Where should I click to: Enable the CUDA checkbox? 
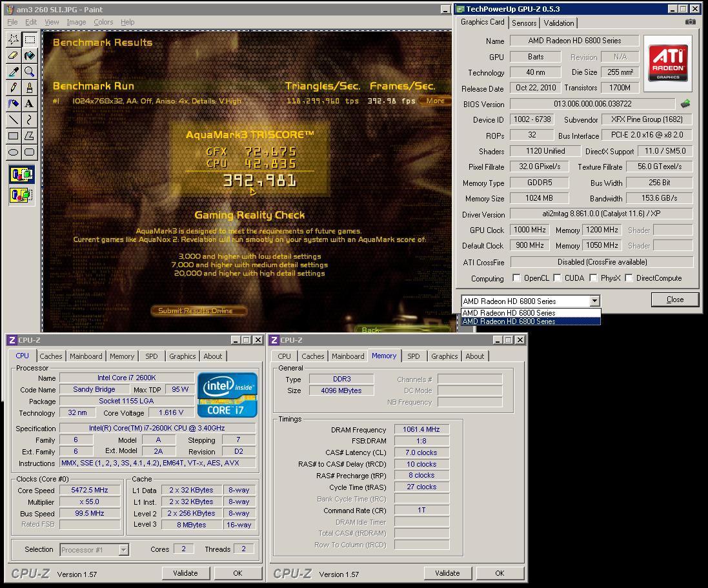557,278
